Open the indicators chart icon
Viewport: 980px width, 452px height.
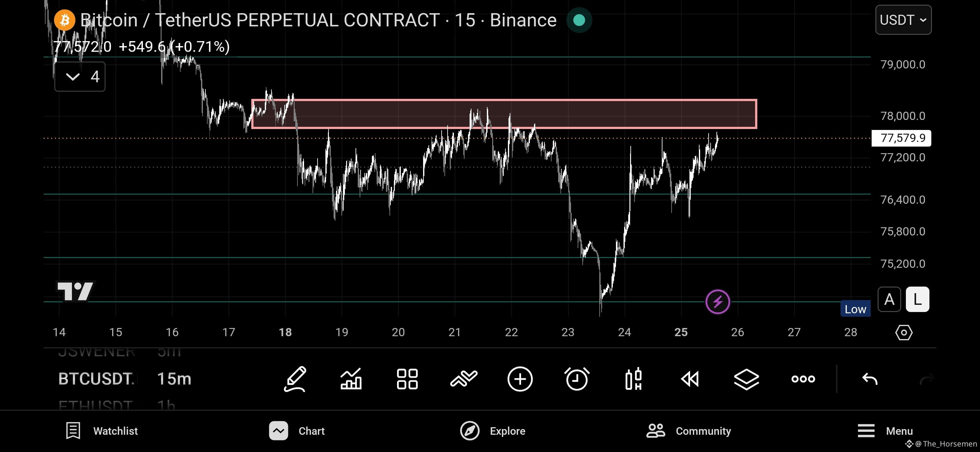(x=351, y=379)
